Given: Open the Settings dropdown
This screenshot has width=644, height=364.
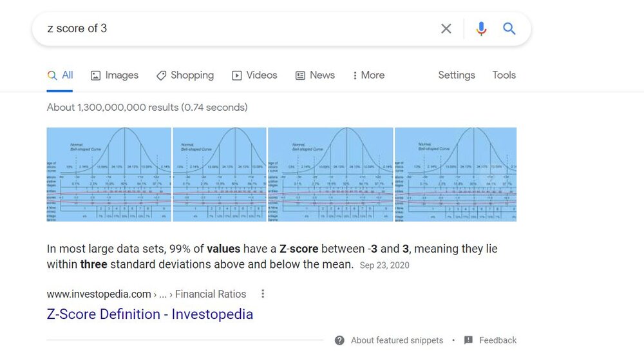Looking at the screenshot, I should (456, 75).
